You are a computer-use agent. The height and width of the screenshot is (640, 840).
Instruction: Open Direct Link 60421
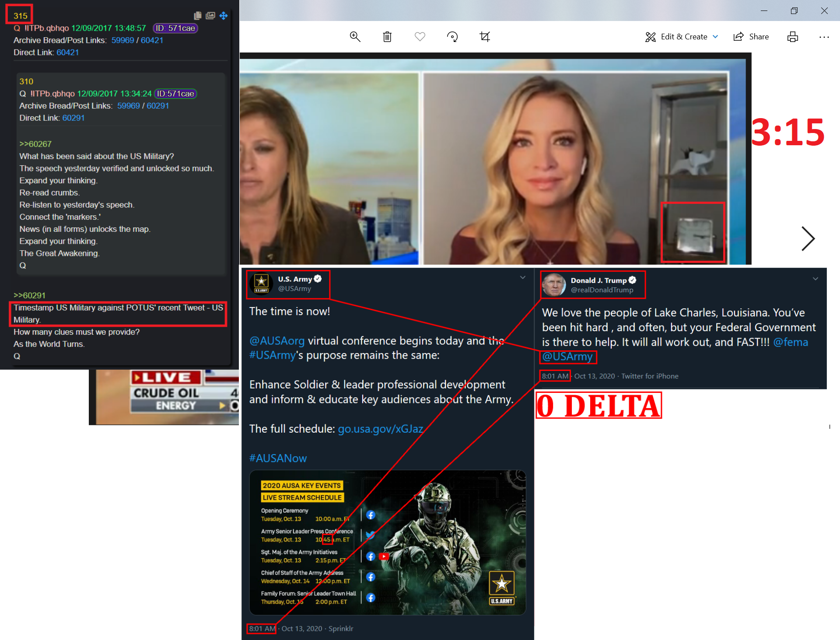[67, 52]
